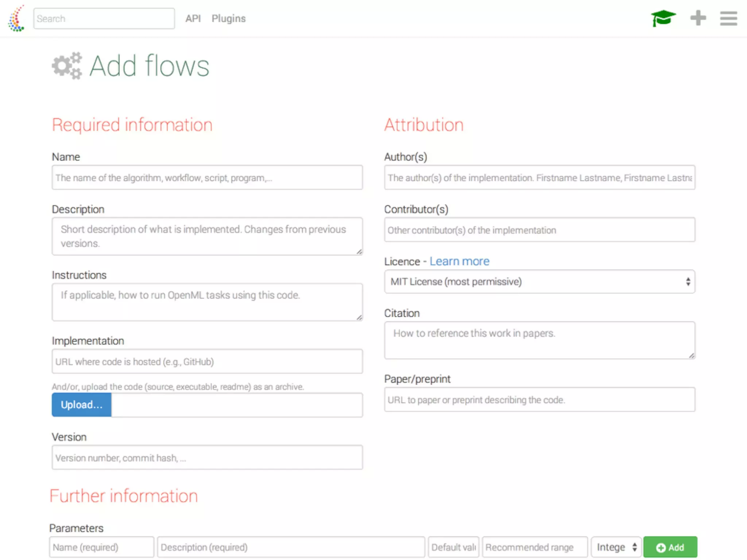Focus the Version number field
Screen dimensions: 747x560
click(x=207, y=457)
